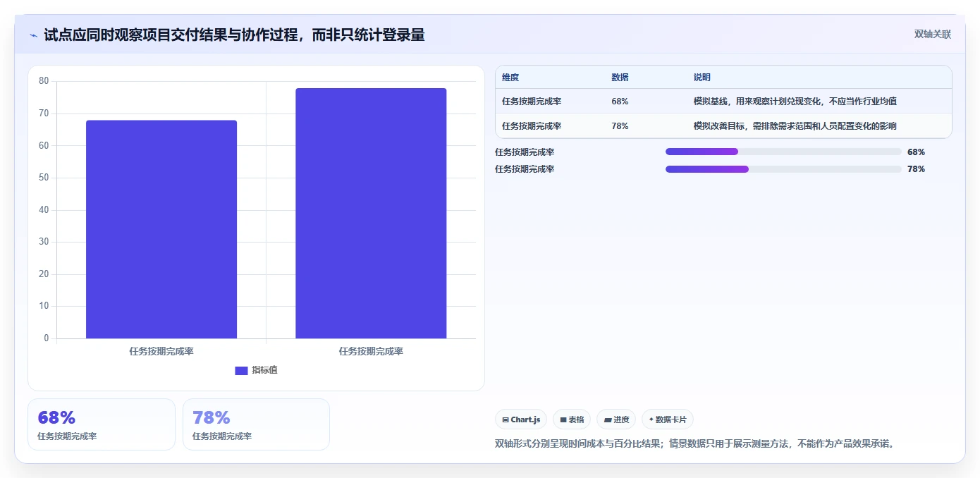The height and width of the screenshot is (478, 980).
Task: Open the large 78% data card
Action: tap(256, 424)
